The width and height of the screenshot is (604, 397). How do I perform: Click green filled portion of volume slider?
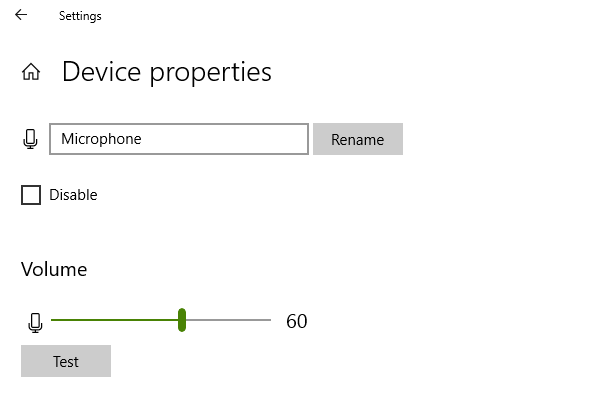114,320
